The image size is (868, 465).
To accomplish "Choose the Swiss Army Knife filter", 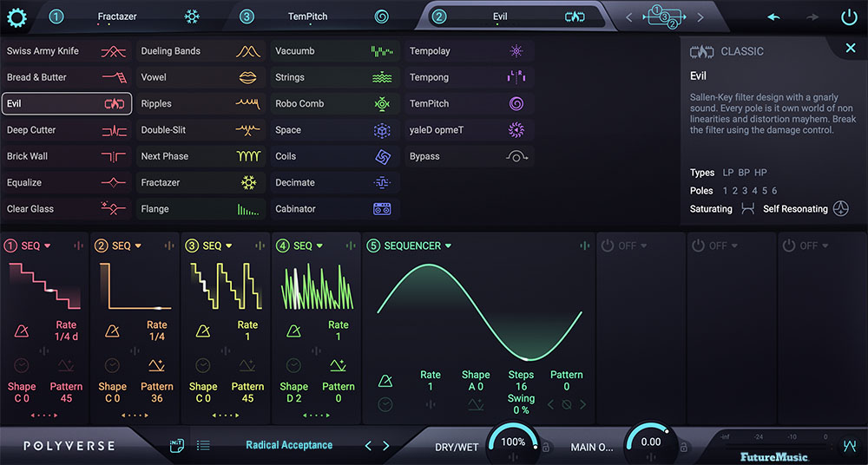I will 67,51.
